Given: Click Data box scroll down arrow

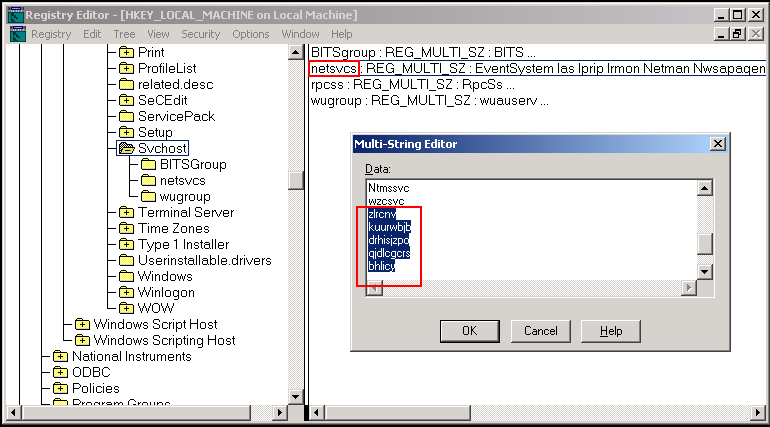Looking at the screenshot, I should click(705, 272).
